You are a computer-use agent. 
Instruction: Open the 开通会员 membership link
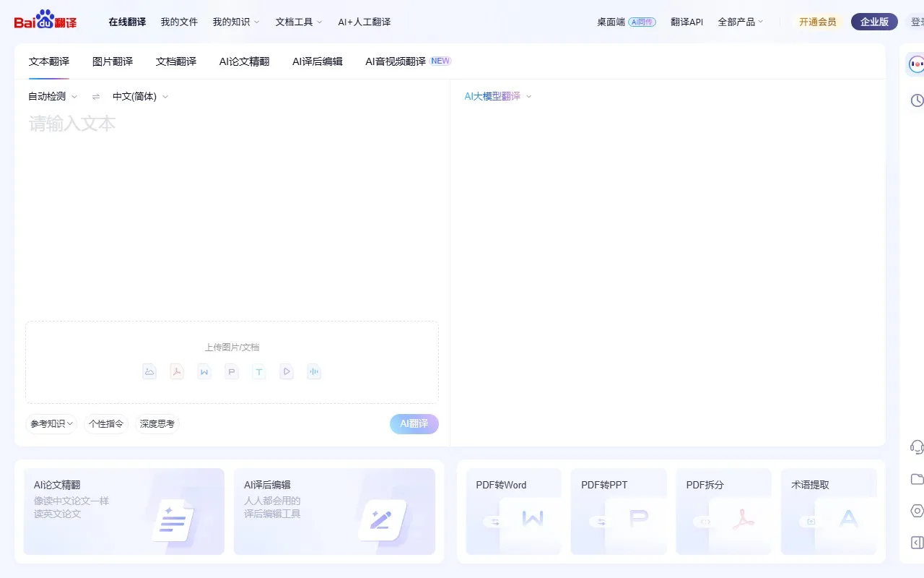(818, 22)
